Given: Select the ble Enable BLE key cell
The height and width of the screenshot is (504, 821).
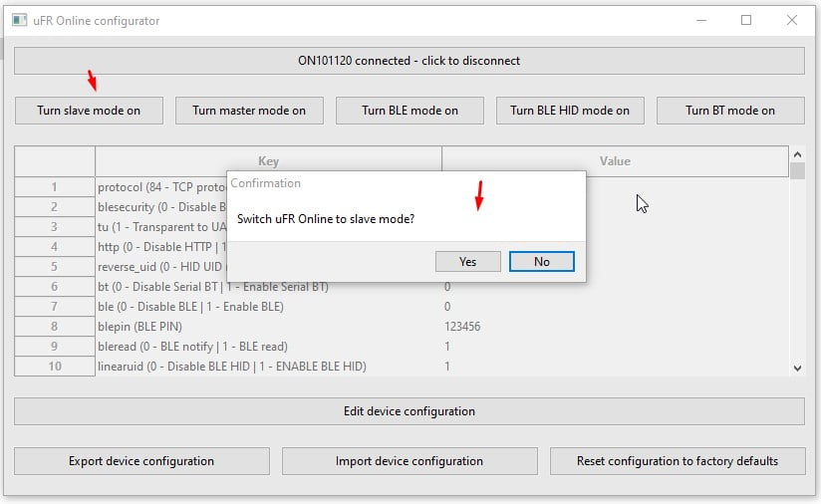Looking at the screenshot, I should [x=269, y=307].
